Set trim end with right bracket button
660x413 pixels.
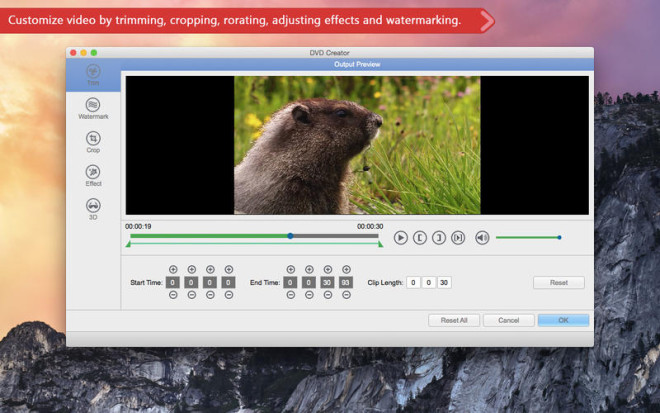[x=438, y=237]
